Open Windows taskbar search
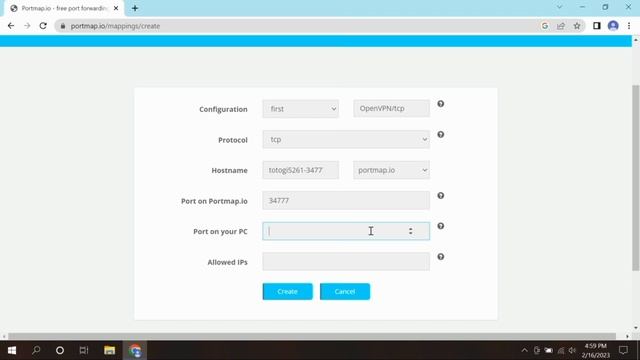Image resolution: width=640 pixels, height=360 pixels. (x=36, y=350)
